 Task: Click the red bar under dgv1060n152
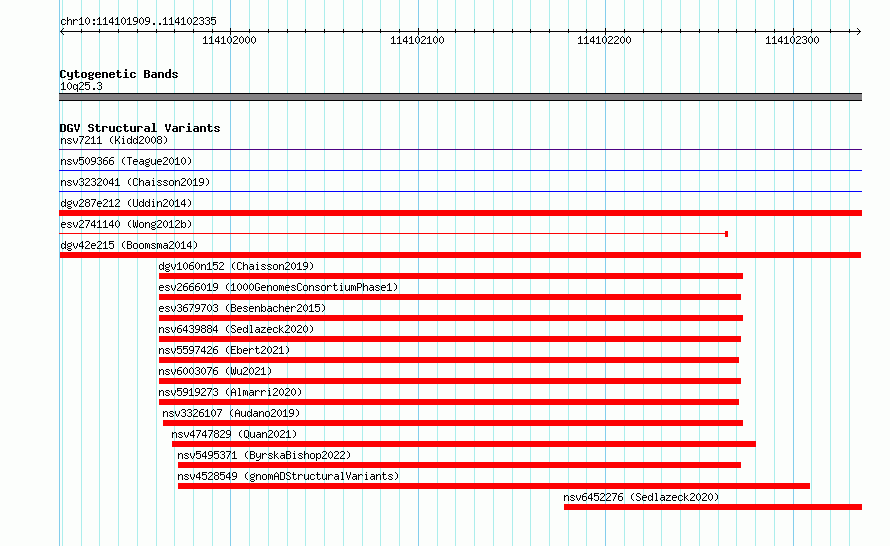(x=451, y=276)
